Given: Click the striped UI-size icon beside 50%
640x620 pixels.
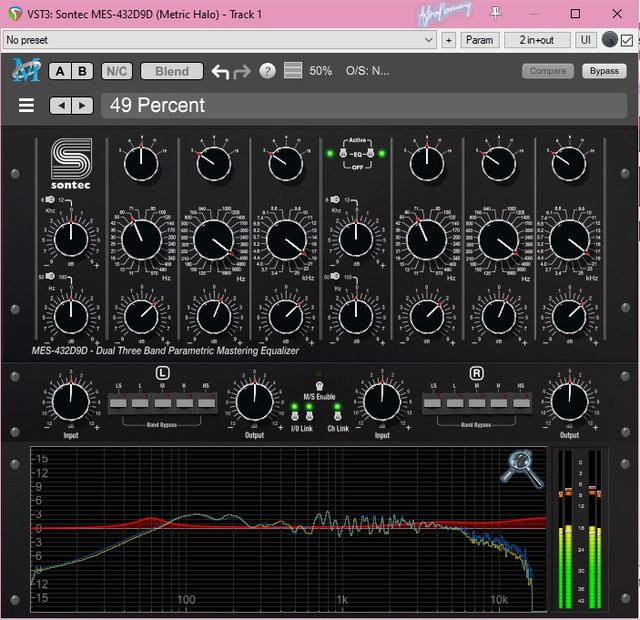Looking at the screenshot, I should click(x=293, y=71).
